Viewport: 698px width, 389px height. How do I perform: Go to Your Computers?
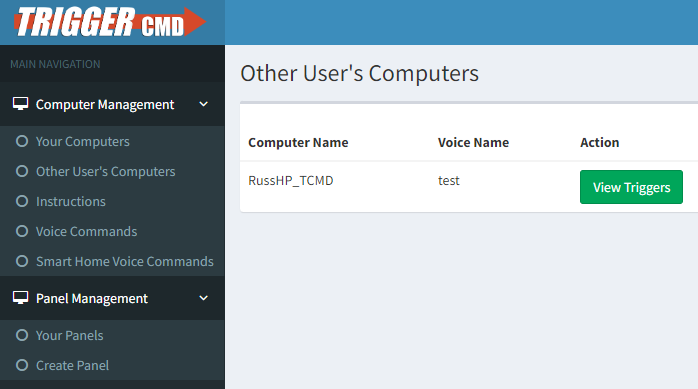(x=83, y=142)
